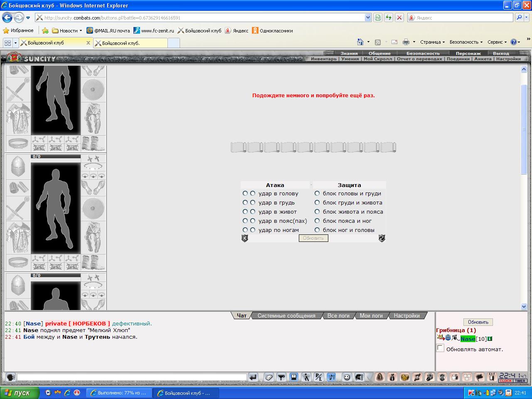Select 'блок ног и головы' radio
The width and height of the screenshot is (532, 399).
[317, 230]
